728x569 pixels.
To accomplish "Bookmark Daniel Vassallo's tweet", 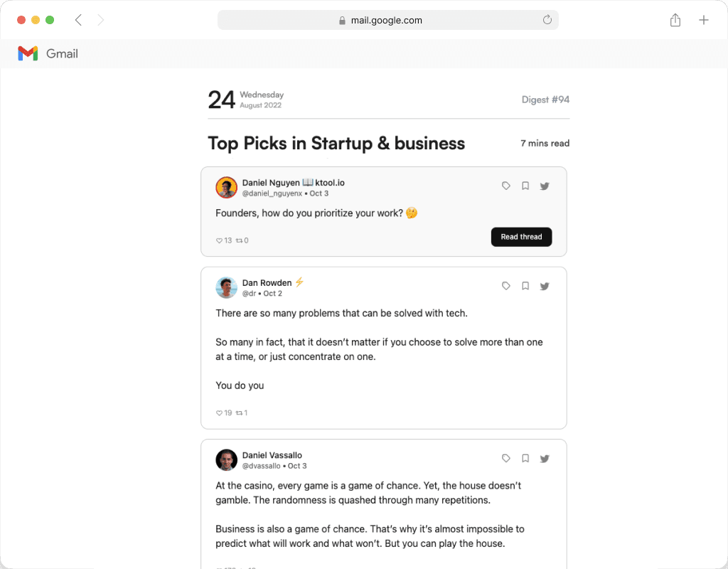I will pyautogui.click(x=525, y=458).
